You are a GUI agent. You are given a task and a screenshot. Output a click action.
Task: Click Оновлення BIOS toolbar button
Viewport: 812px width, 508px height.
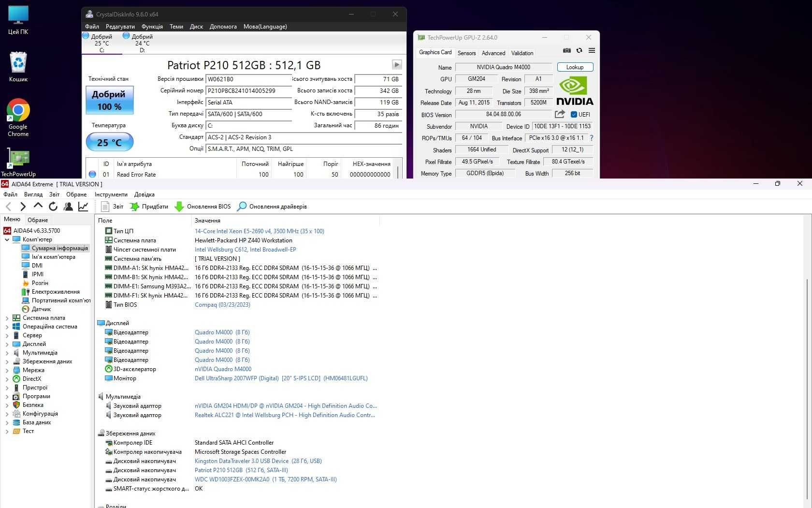(x=203, y=207)
